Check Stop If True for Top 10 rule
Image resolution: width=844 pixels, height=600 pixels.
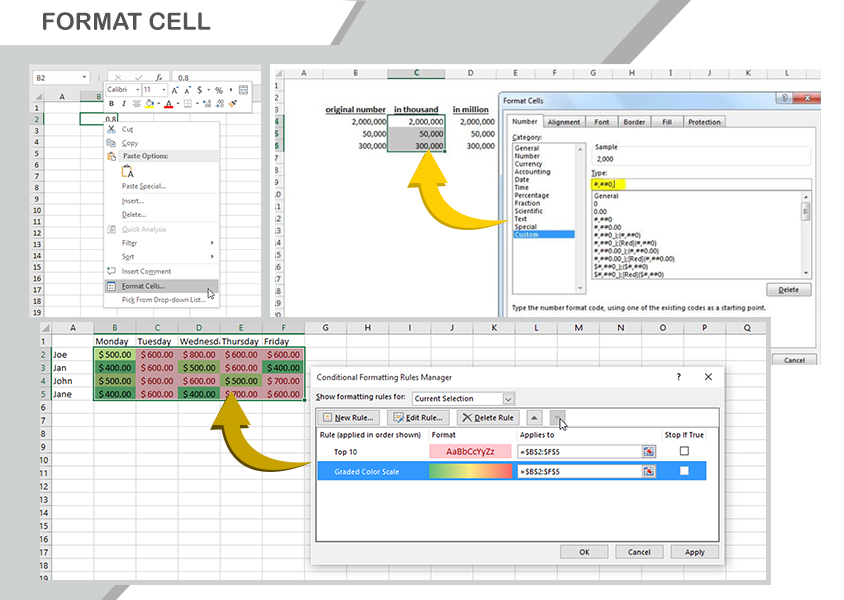coord(684,451)
